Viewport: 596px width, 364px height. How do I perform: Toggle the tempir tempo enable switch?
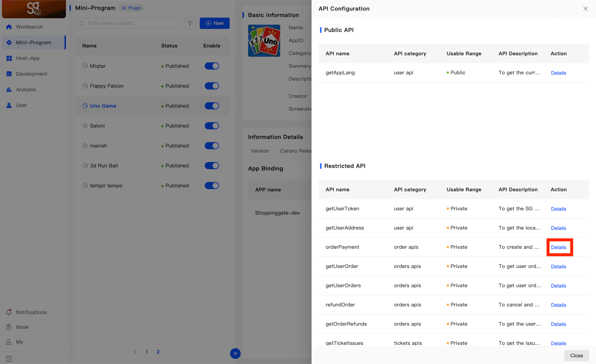tap(212, 186)
